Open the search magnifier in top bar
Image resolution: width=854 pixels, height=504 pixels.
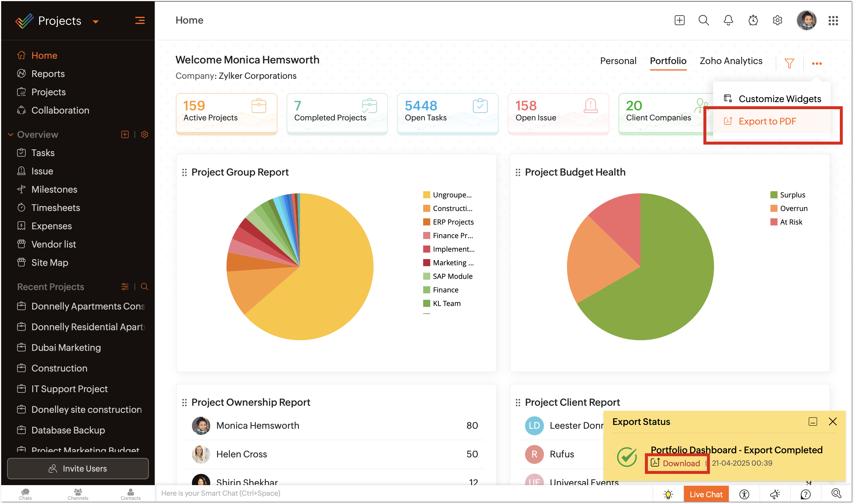pos(703,20)
